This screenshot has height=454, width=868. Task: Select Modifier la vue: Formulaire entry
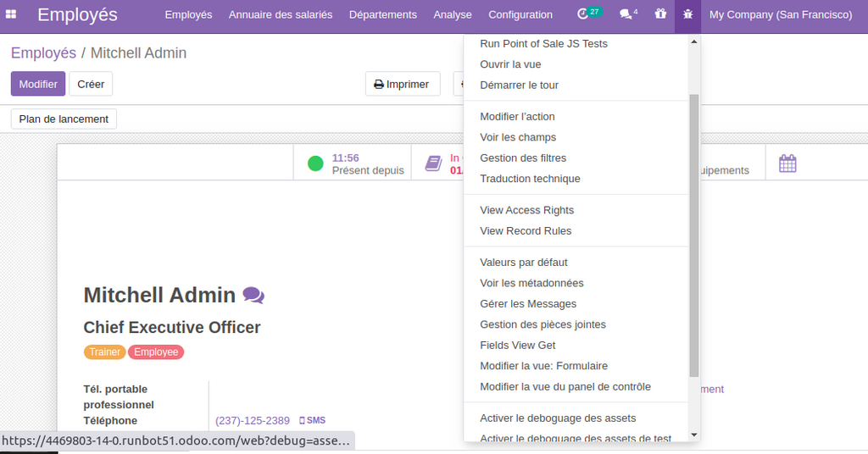tap(543, 366)
